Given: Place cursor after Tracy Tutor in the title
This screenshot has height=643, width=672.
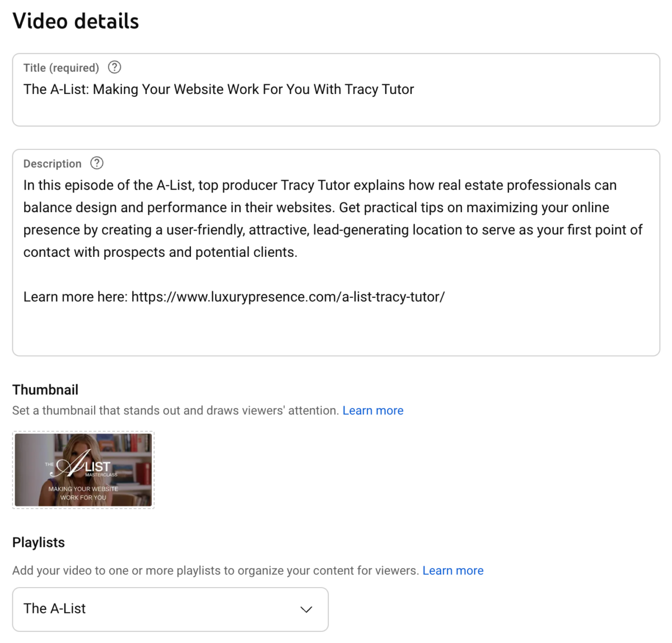Looking at the screenshot, I should pos(414,89).
